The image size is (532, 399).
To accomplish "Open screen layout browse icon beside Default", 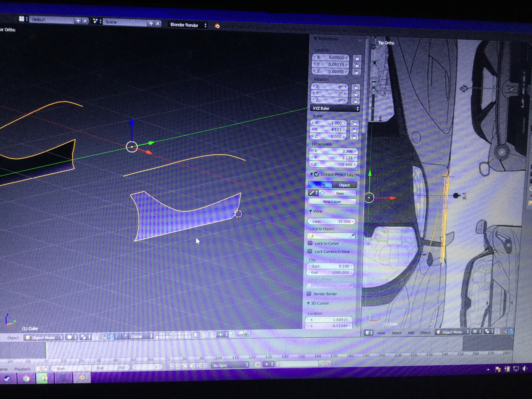I will 23,19.
